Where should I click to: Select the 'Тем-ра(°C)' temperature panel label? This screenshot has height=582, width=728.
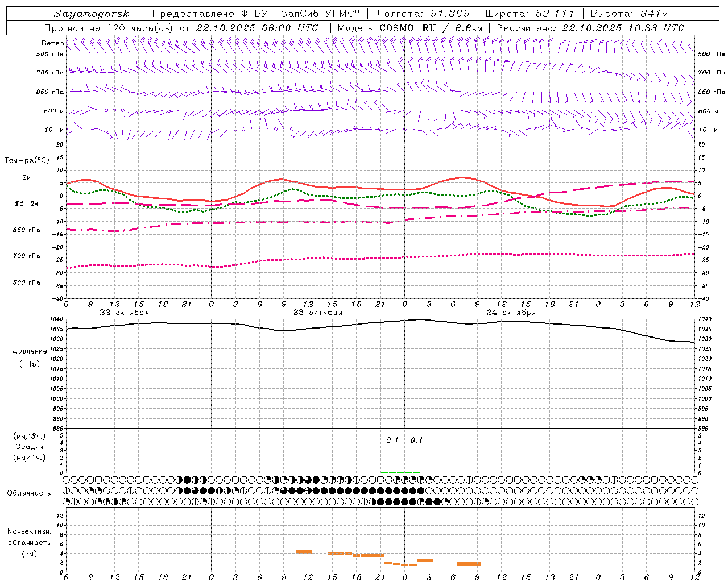tap(27, 161)
